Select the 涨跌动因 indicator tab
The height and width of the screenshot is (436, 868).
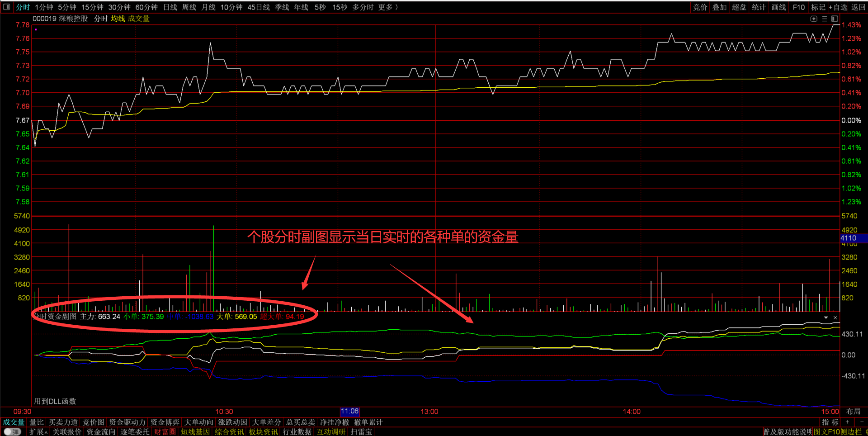(x=233, y=422)
